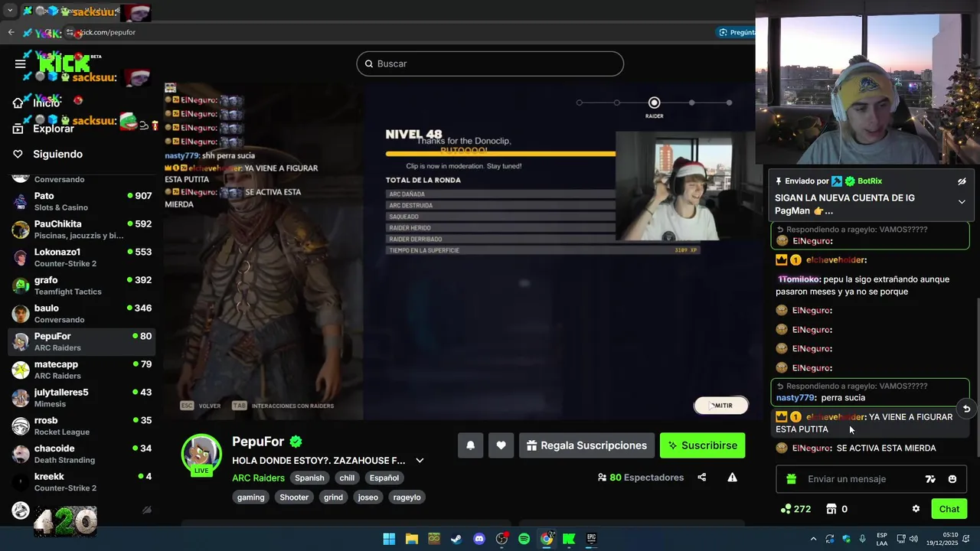Open ARC Raiders category link
The width and height of the screenshot is (980, 551).
pos(258,478)
